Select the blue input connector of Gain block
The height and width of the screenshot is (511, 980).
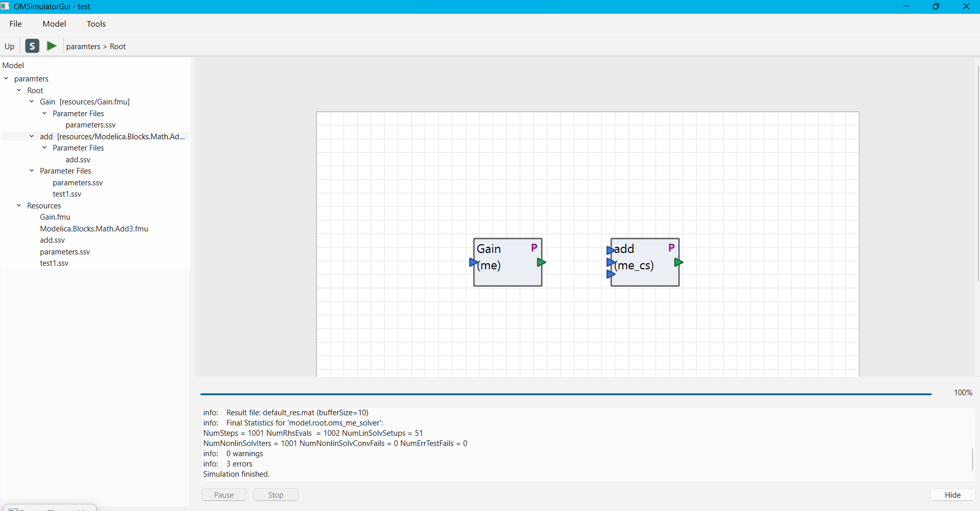473,263
